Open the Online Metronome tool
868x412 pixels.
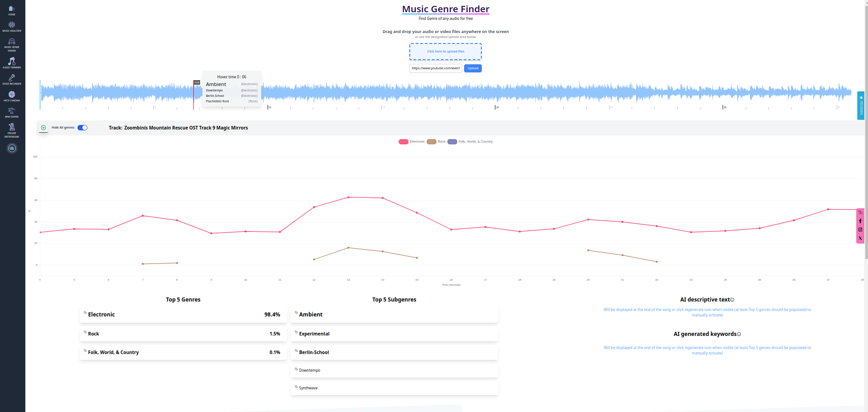pyautogui.click(x=12, y=130)
